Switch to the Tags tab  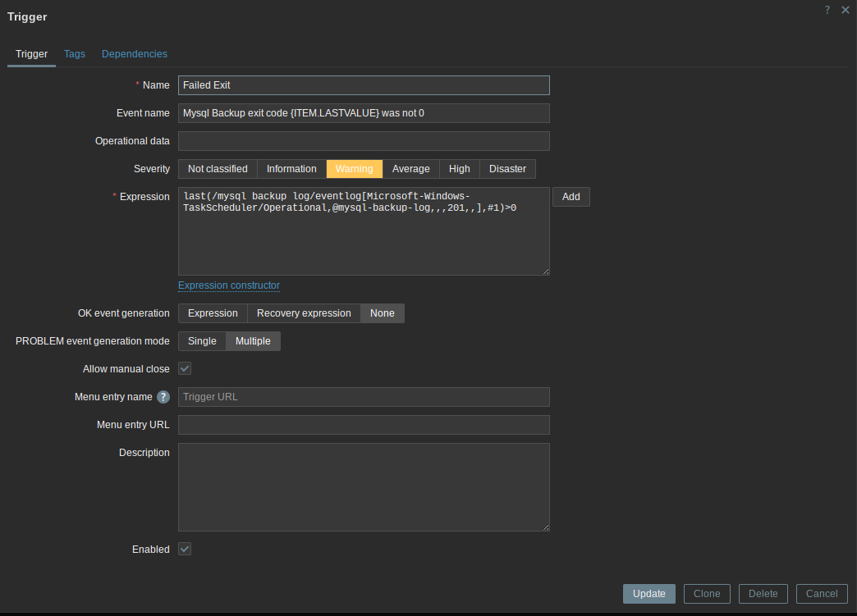pos(75,54)
